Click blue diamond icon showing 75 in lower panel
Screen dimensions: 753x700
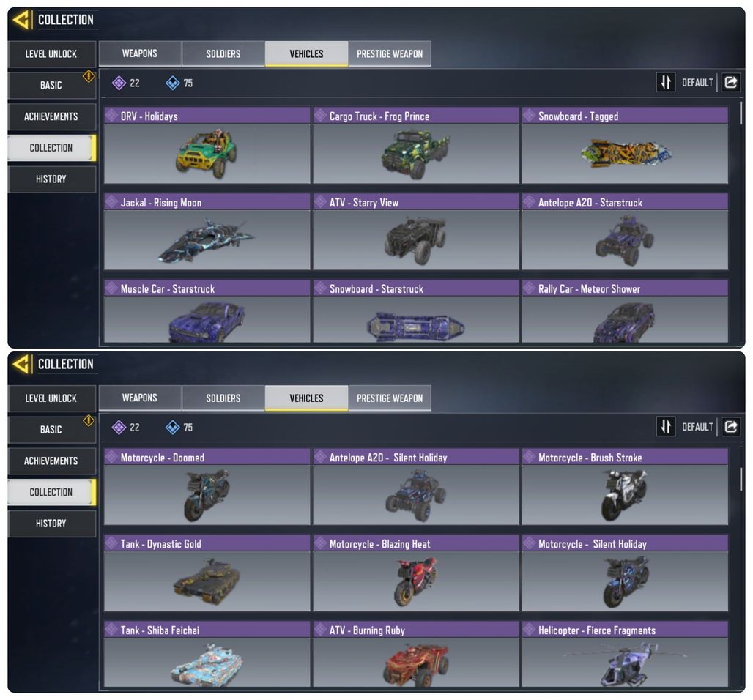172,428
